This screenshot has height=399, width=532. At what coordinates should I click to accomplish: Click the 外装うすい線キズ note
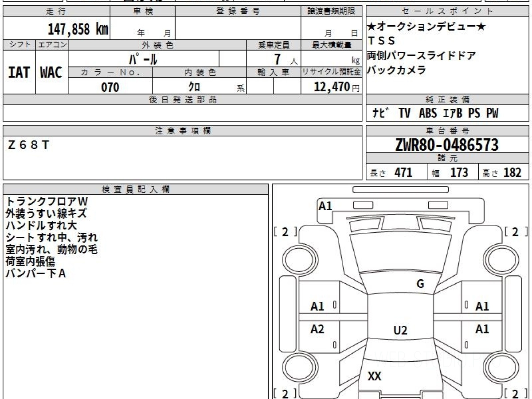click(47, 214)
